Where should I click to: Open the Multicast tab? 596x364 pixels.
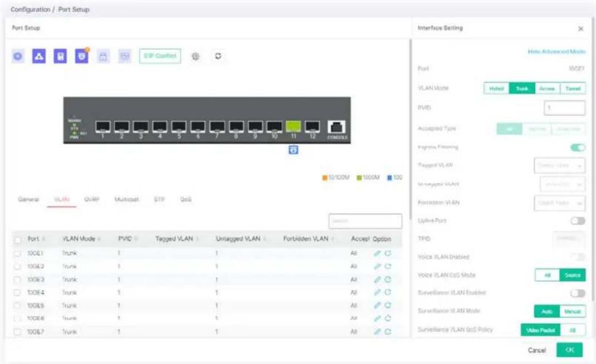click(x=126, y=199)
